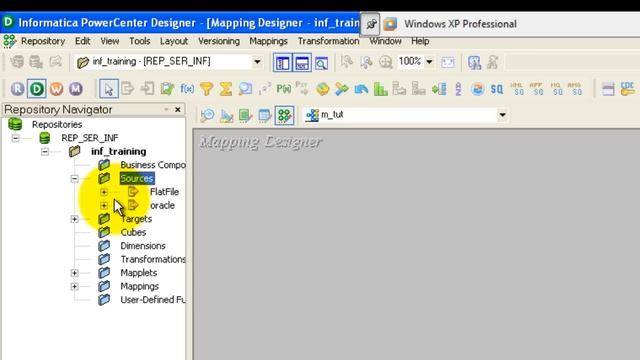Collapse the Sources node
640x360 pixels.
[74, 178]
